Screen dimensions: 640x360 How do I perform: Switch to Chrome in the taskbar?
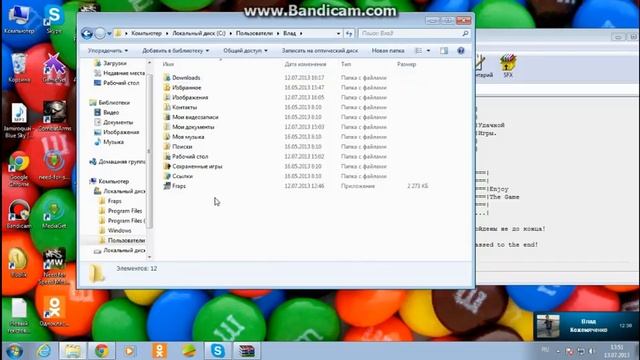click(x=102, y=351)
